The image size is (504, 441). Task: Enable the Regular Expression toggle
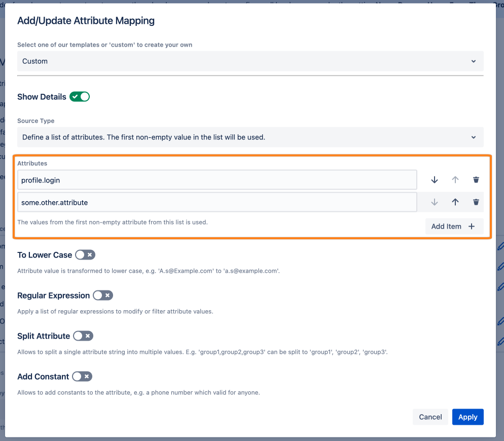[x=103, y=296]
